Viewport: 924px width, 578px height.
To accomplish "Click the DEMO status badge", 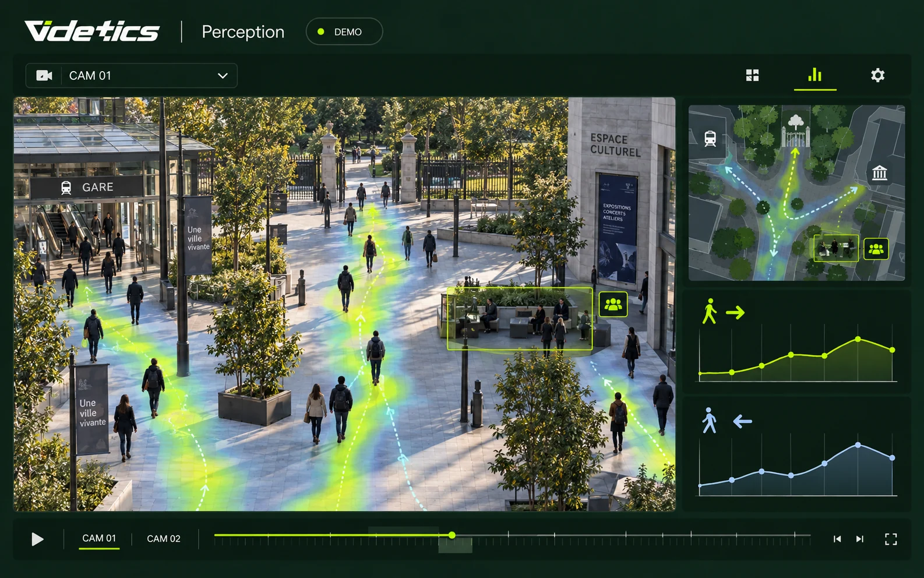I will tap(344, 31).
